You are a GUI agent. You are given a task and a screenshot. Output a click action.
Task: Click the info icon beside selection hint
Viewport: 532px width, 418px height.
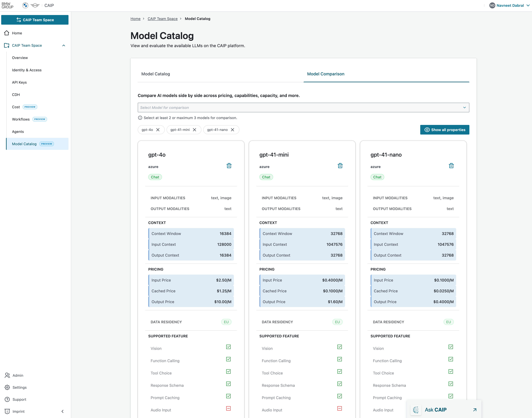pos(140,118)
